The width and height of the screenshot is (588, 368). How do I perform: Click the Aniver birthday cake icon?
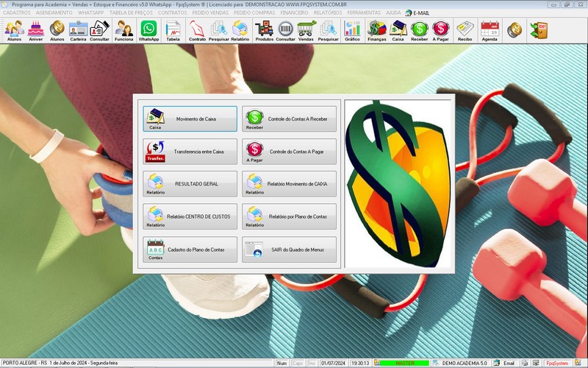click(x=35, y=30)
